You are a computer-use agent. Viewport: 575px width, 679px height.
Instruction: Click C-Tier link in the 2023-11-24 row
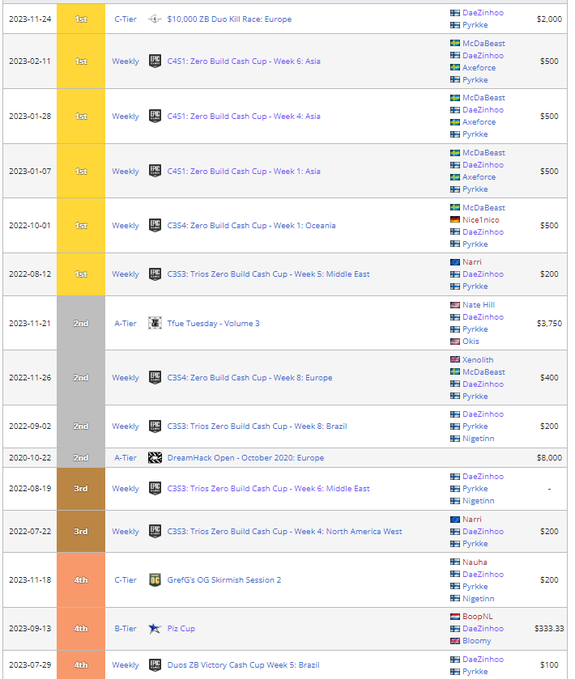[x=125, y=19]
